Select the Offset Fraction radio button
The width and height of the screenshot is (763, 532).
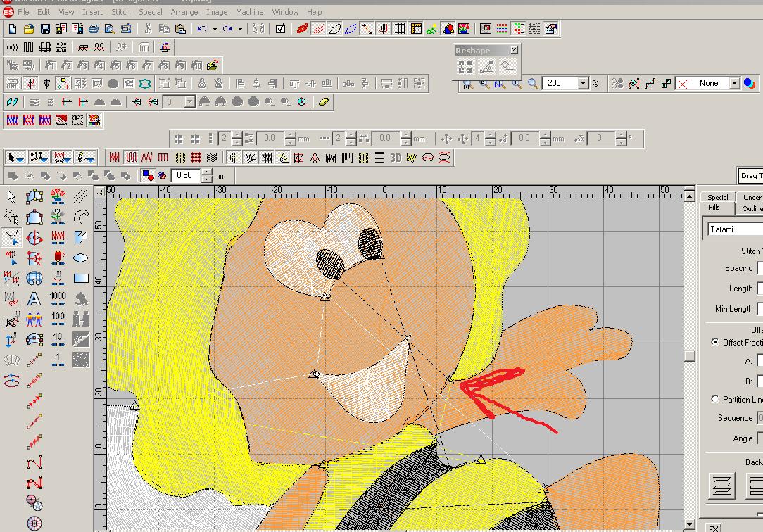click(x=715, y=343)
